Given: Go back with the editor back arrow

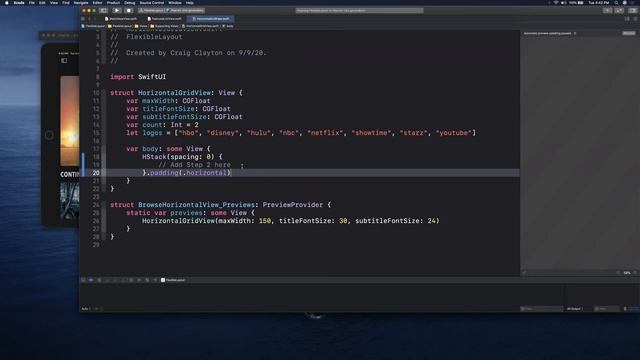Looking at the screenshot, I should coord(89,19).
